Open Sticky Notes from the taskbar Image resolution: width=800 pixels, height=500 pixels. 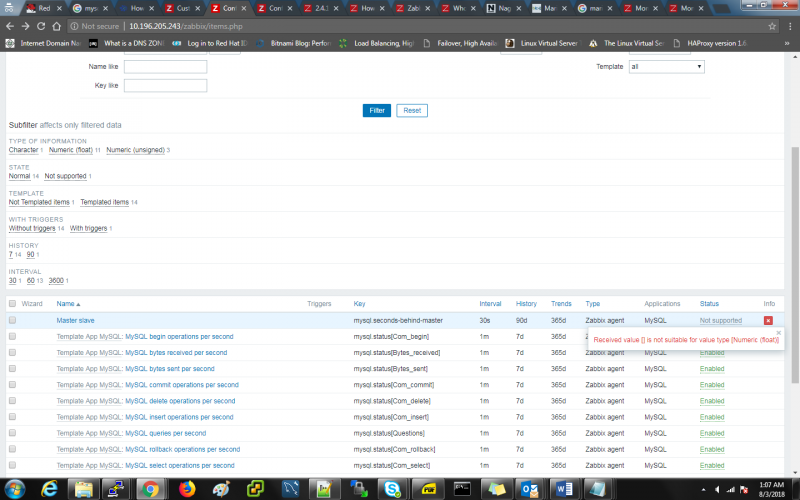point(496,489)
